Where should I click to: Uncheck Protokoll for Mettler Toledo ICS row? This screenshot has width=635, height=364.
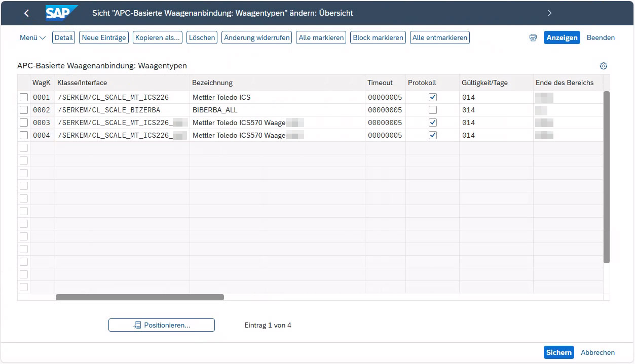point(432,97)
